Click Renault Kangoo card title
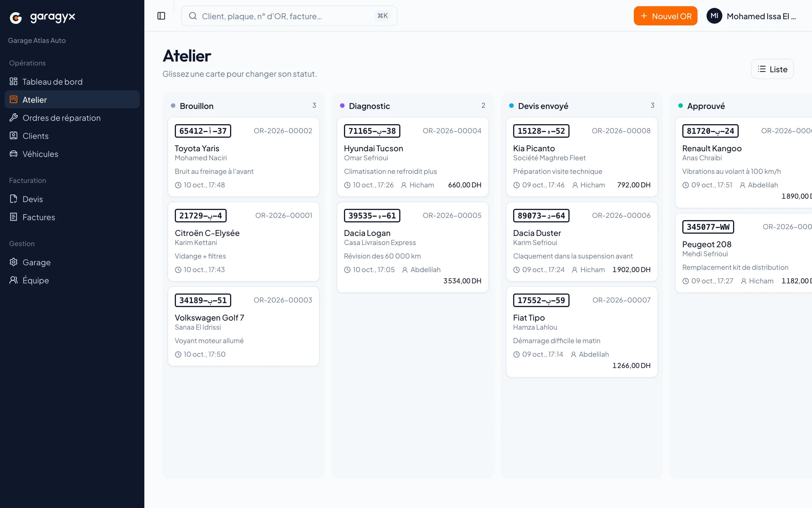Viewport: 812px width, 508px height. tap(711, 148)
